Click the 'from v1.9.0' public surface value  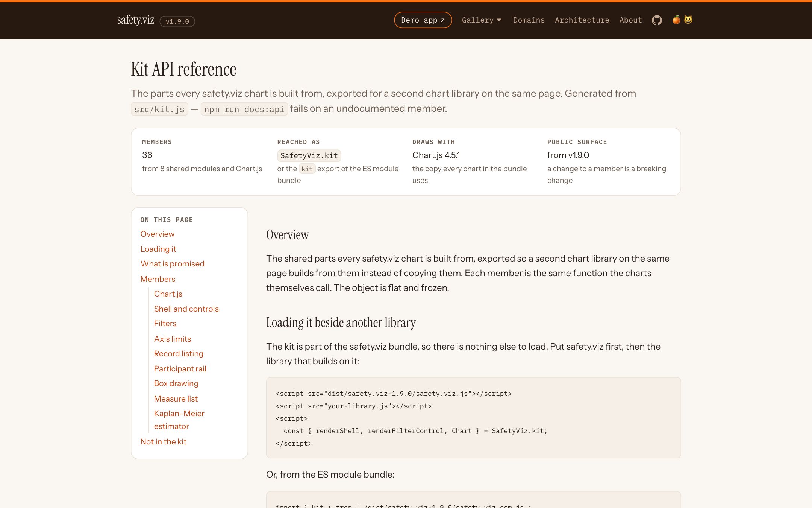click(x=568, y=155)
